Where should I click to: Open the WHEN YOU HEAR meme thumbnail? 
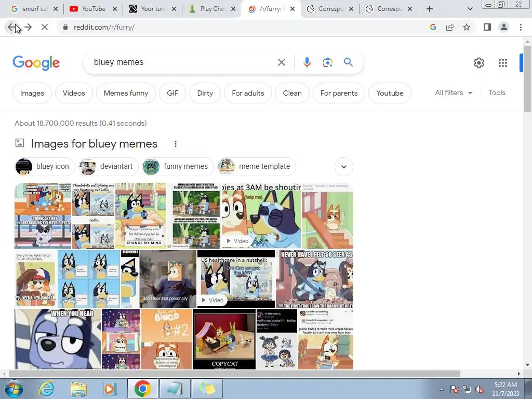click(58, 339)
